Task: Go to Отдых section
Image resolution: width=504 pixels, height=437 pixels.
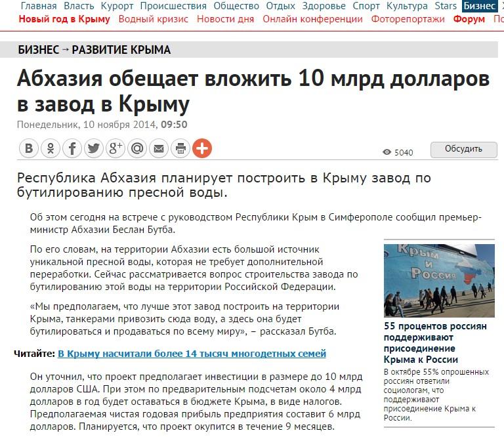Action: pyautogui.click(x=281, y=6)
